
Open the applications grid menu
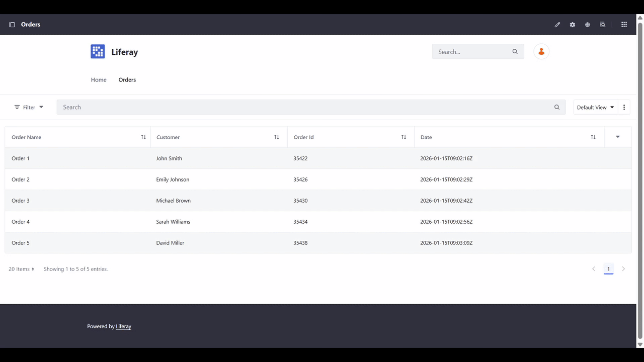click(624, 25)
